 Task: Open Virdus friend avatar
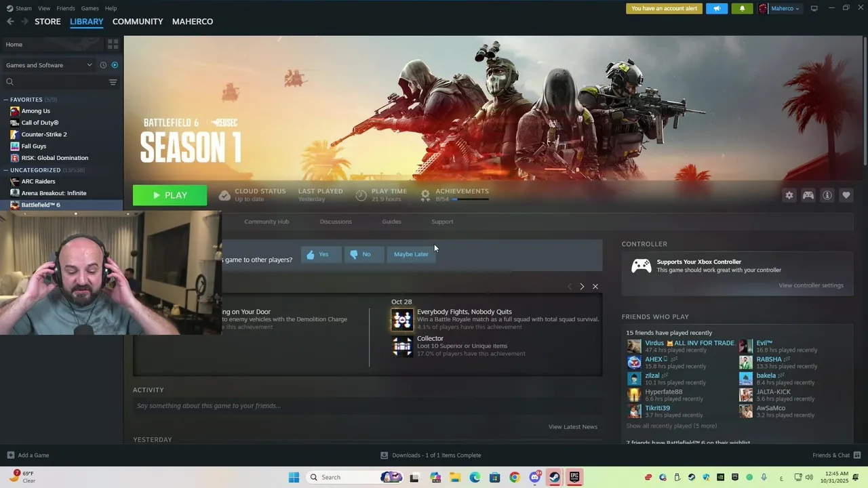[634, 346]
